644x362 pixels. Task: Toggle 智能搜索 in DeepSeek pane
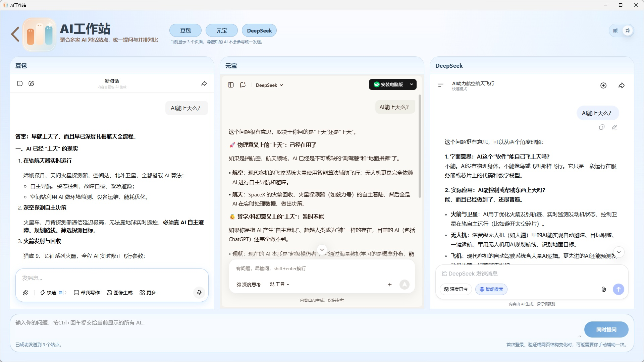491,289
